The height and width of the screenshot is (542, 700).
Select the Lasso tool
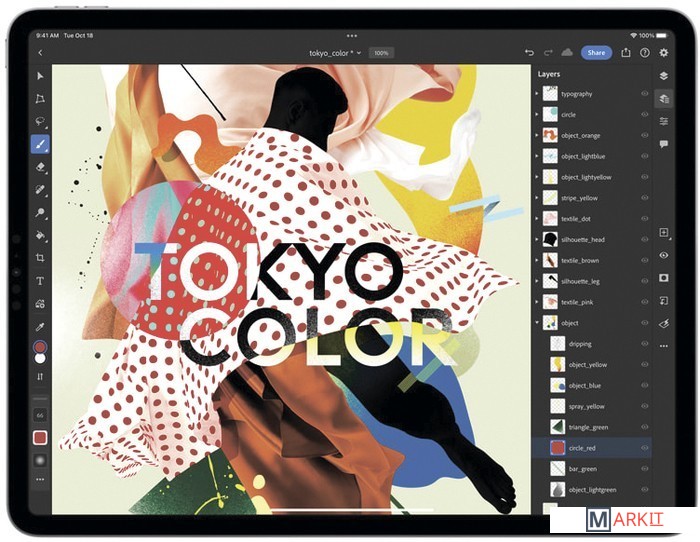(x=41, y=121)
